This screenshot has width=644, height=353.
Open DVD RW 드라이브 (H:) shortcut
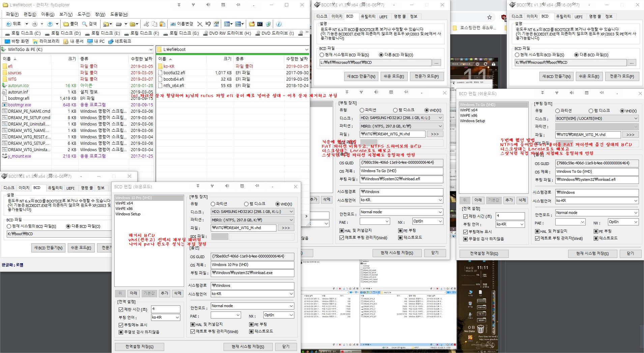tap(227, 33)
